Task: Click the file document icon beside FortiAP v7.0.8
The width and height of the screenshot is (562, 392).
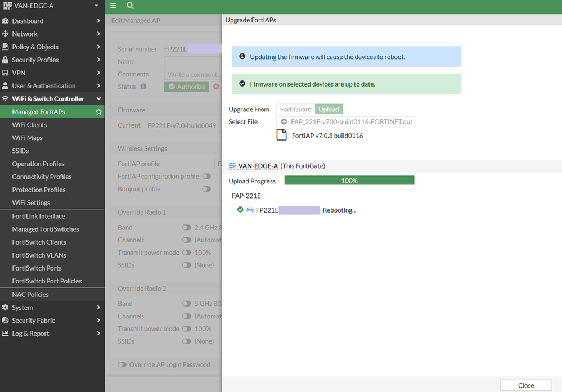Action: (x=282, y=135)
